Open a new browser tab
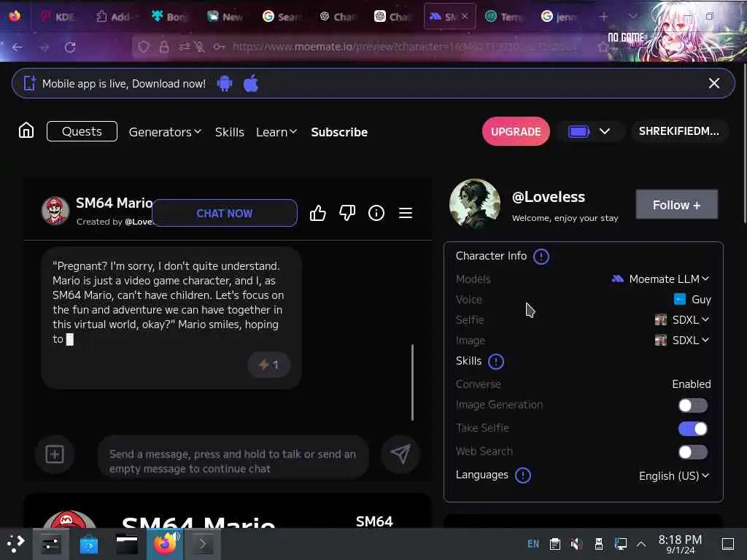 [603, 17]
